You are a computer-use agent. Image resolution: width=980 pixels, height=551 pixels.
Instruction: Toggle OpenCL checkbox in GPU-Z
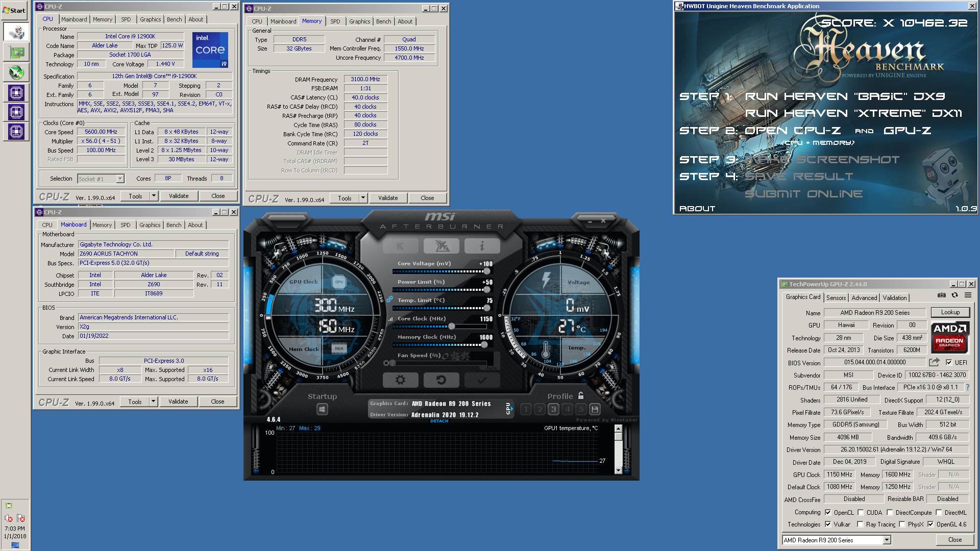click(x=828, y=512)
